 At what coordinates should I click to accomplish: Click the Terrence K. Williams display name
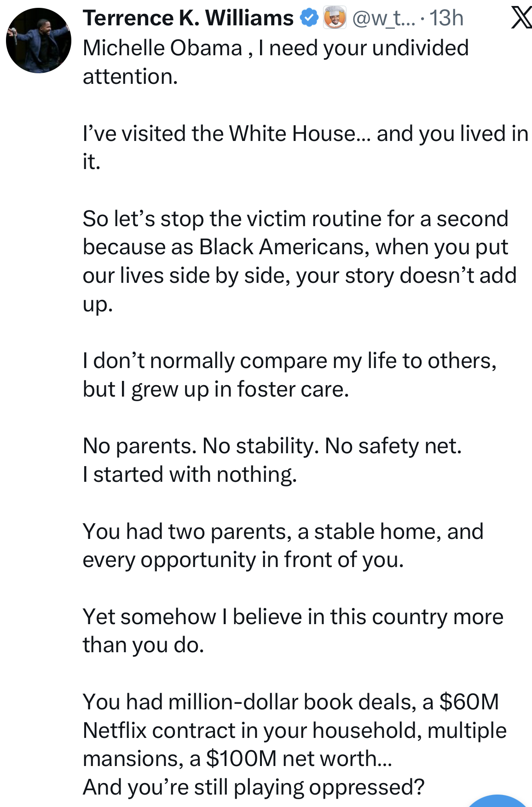188,18
